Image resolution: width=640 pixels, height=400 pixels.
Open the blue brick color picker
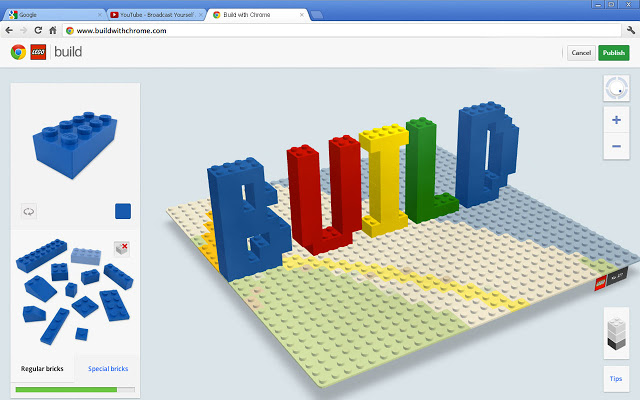pos(123,211)
